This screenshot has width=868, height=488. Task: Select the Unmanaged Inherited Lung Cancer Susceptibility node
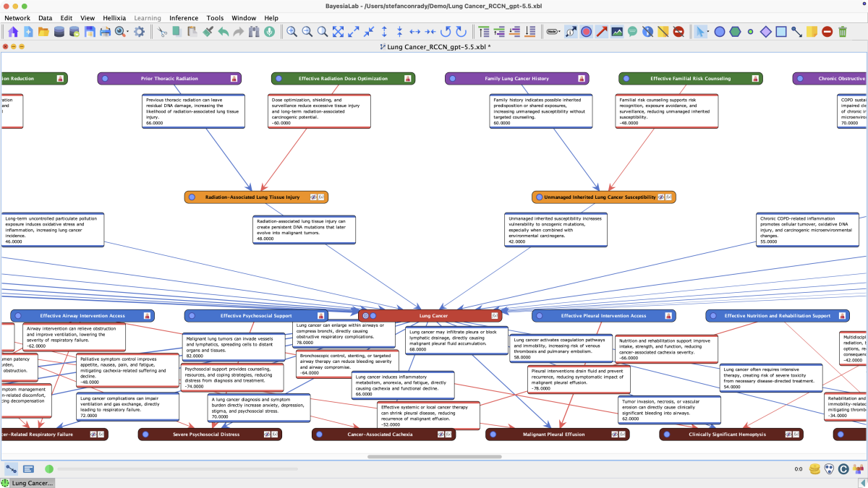tap(604, 197)
